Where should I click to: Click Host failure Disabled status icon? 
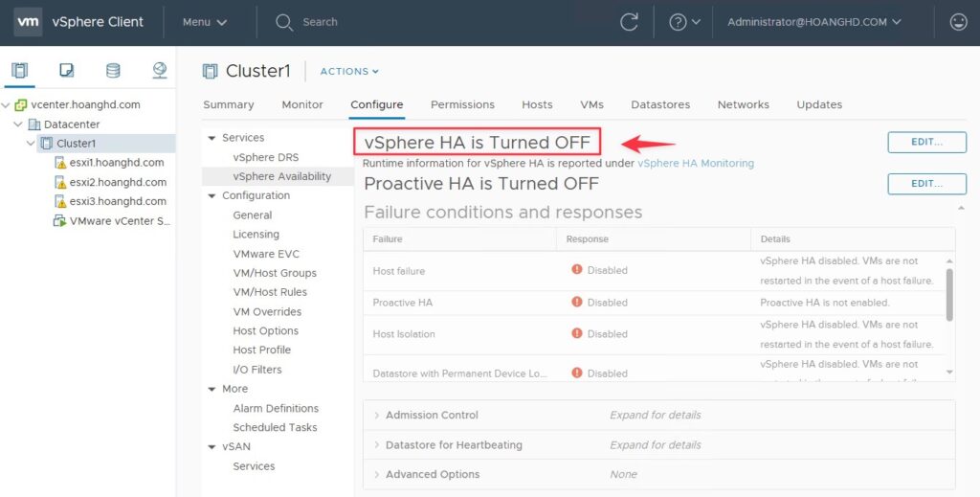[577, 269]
